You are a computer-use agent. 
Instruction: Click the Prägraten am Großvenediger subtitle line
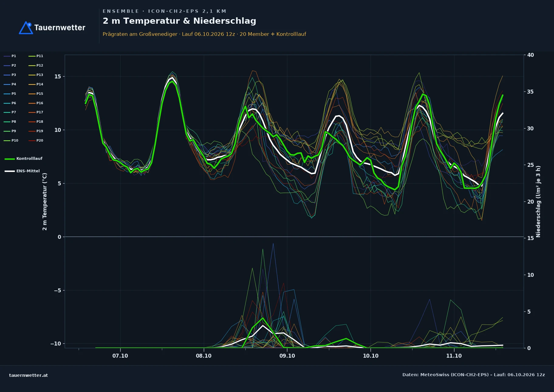[x=204, y=34]
